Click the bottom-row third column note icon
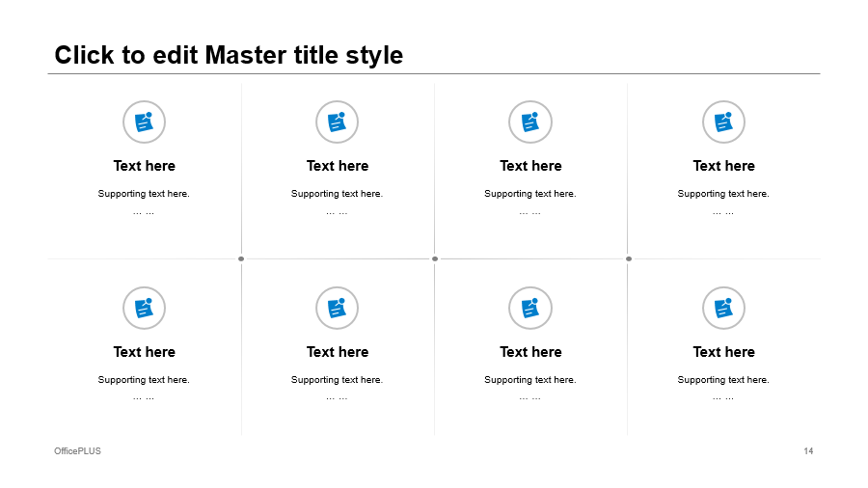The image size is (868, 488). (x=530, y=309)
